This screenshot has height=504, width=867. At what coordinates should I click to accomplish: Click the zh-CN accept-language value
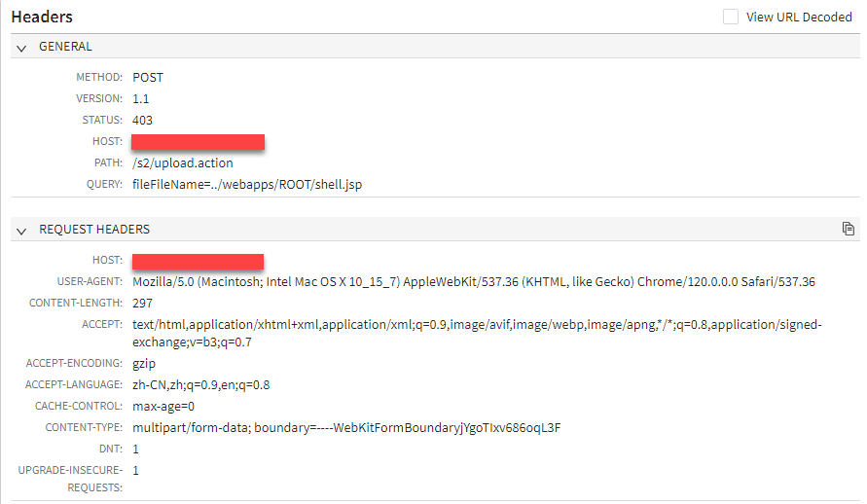point(200,384)
